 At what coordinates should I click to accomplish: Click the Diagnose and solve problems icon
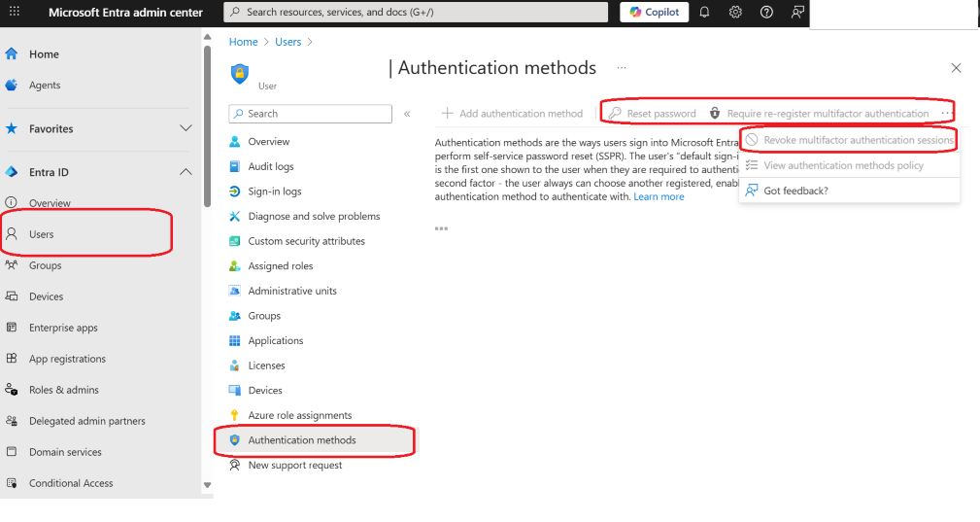coord(235,217)
